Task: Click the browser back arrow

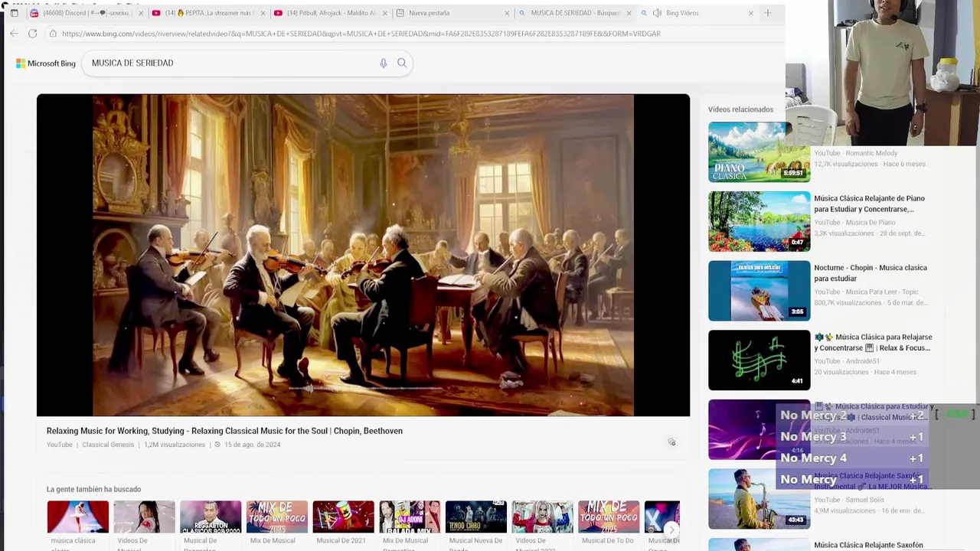Action: (14, 34)
